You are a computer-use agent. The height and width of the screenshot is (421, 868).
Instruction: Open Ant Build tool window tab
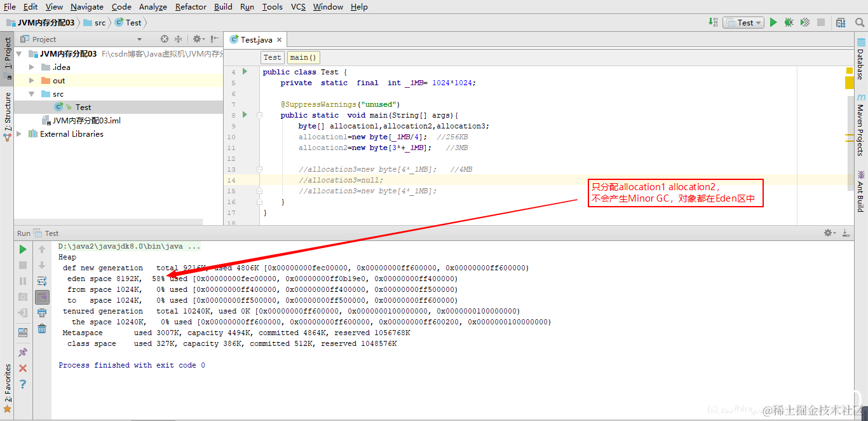pos(861,191)
